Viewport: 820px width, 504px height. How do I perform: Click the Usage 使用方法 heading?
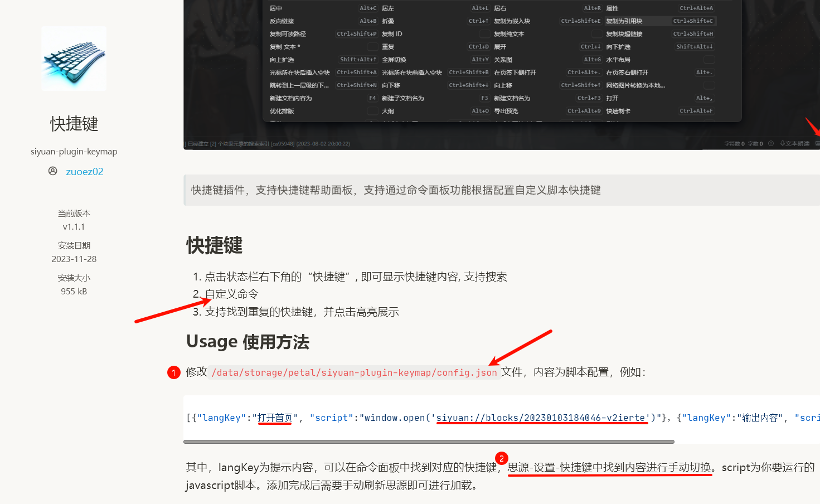point(248,342)
